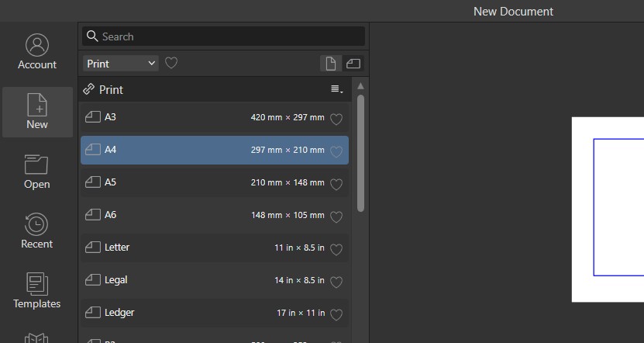Select the New document sidebar icon
The height and width of the screenshot is (343, 644).
(37, 112)
